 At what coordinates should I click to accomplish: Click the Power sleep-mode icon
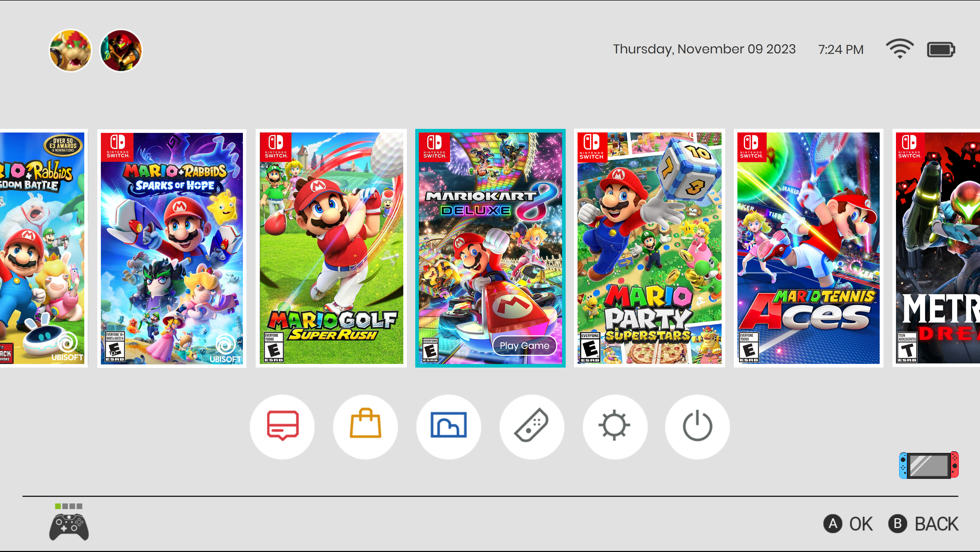tap(697, 427)
